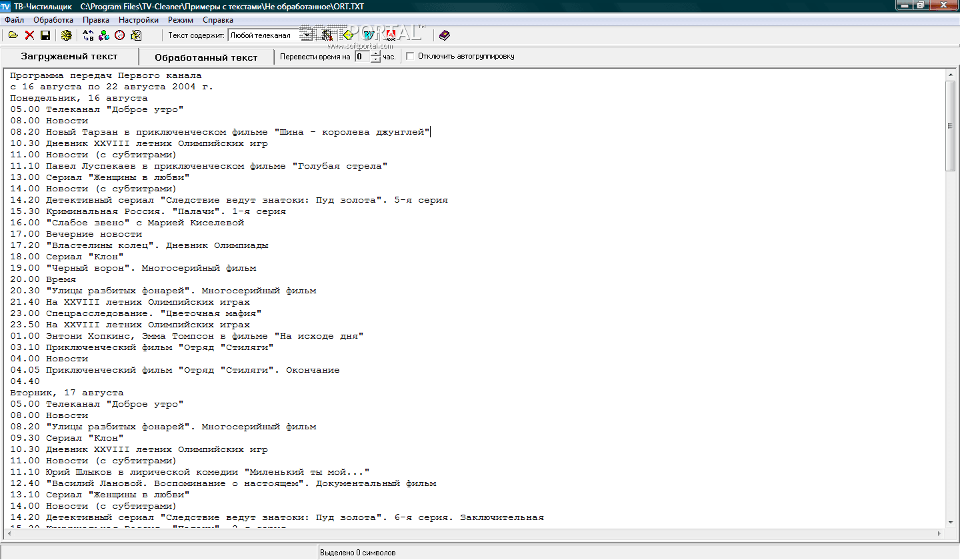Click the 19.00 'Черный ворон' line

pos(133,268)
